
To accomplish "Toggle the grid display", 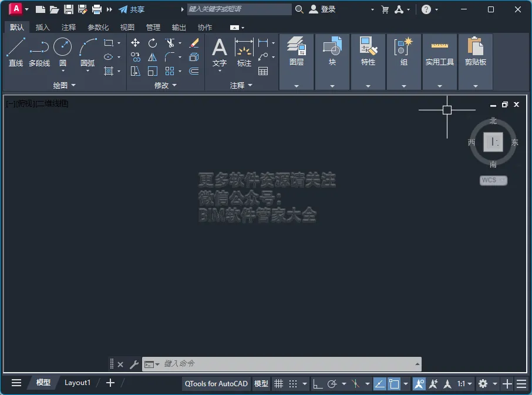I will 278,384.
